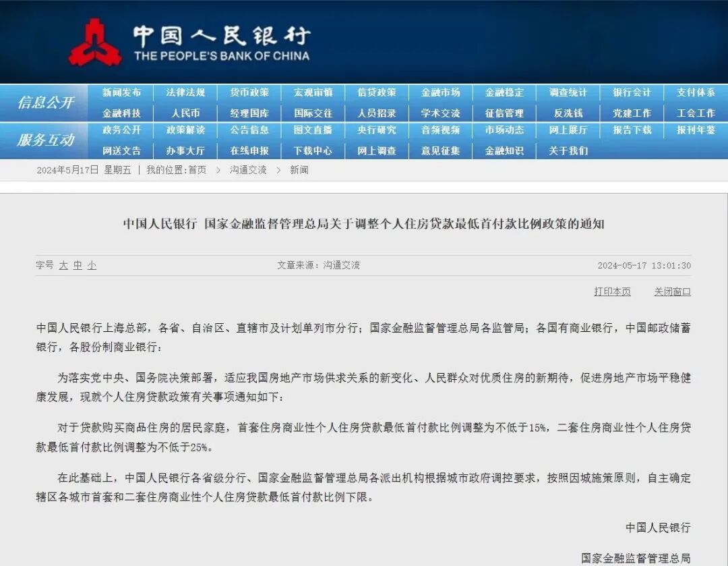Screen dimensions: 728x566
Task: Click 打印本页 link
Action: [x=612, y=291]
